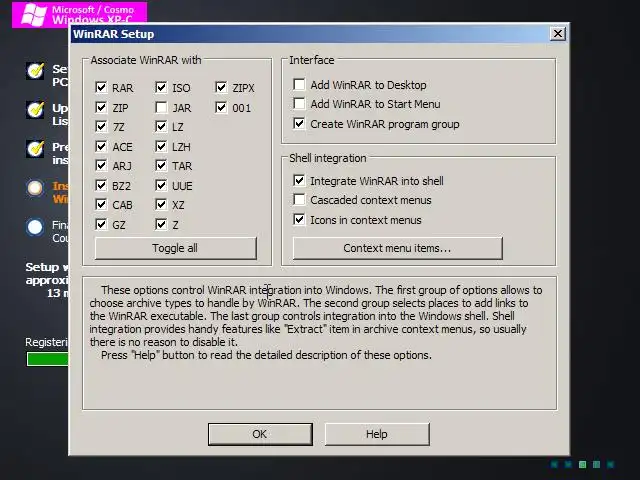Uncheck the Z archive type
This screenshot has width=640, height=480.
(161, 224)
